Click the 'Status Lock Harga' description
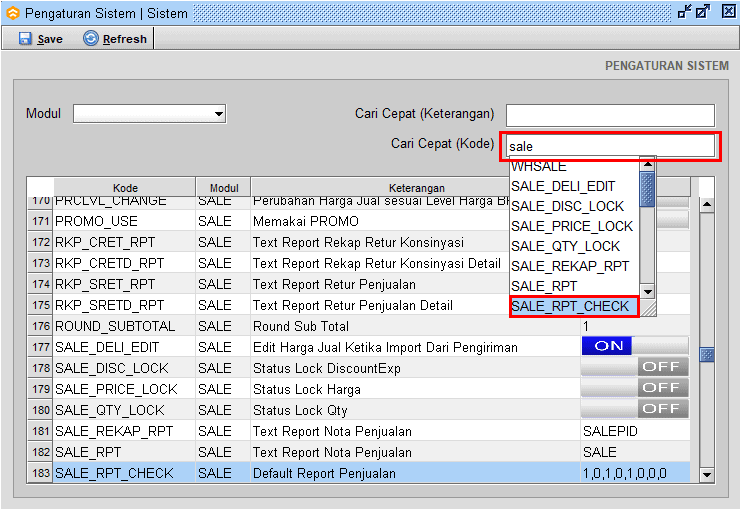Image resolution: width=740 pixels, height=509 pixels. coord(307,389)
